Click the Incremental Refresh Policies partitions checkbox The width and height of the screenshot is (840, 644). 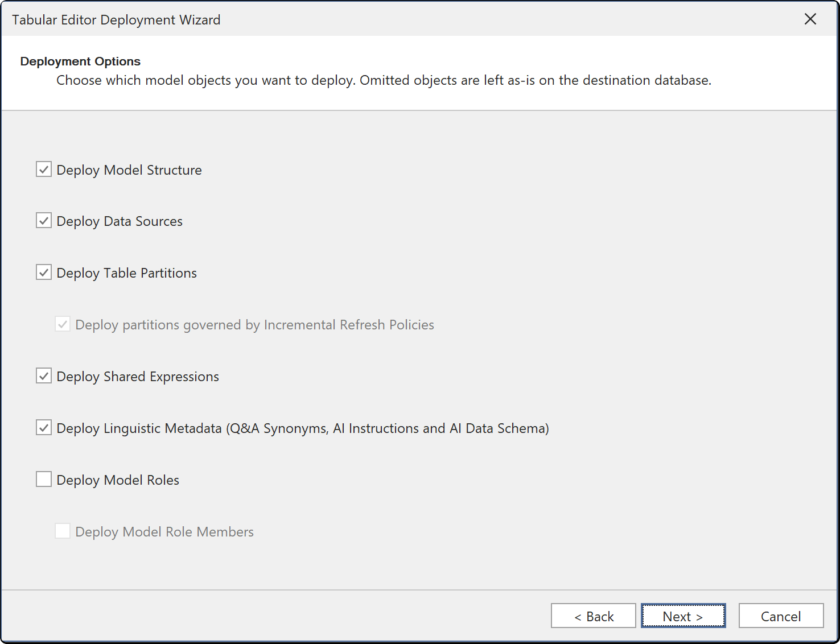tap(63, 324)
